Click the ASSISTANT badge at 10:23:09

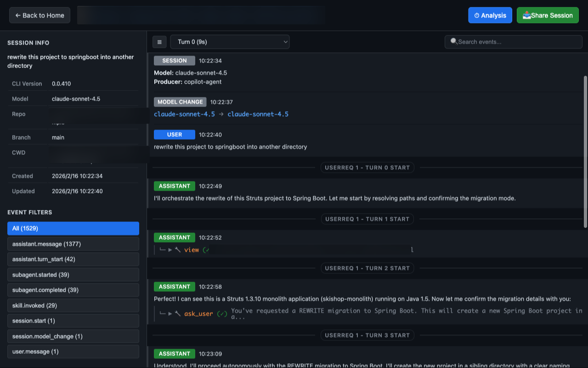click(175, 354)
